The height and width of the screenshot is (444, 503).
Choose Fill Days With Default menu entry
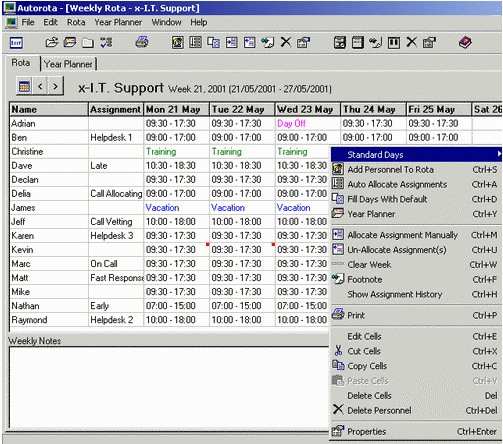tap(415, 199)
